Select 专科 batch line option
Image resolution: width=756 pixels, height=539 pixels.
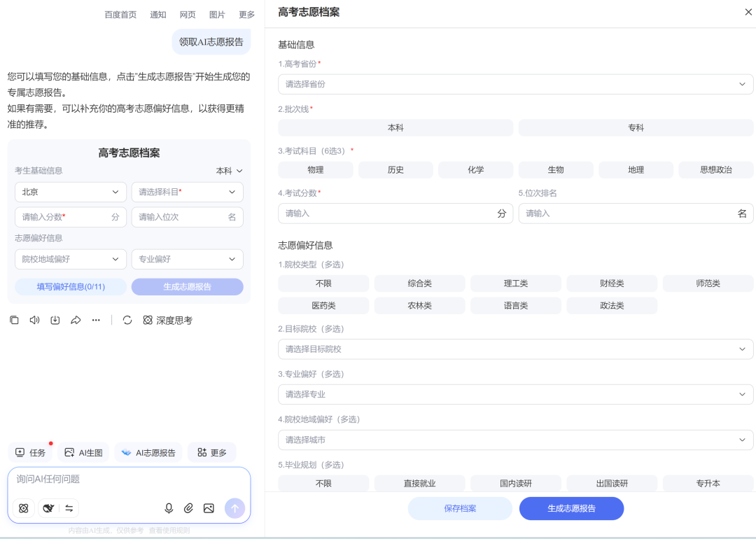(x=636, y=128)
